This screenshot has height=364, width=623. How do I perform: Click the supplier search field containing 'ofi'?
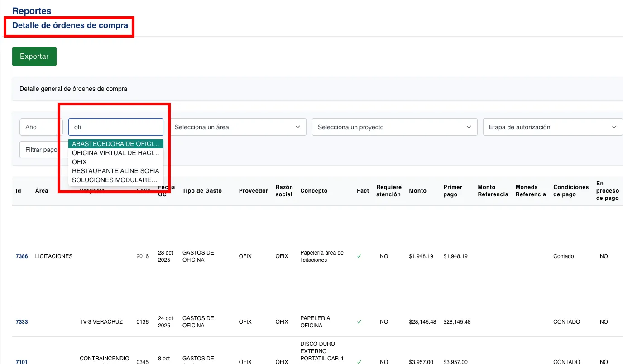tap(116, 127)
